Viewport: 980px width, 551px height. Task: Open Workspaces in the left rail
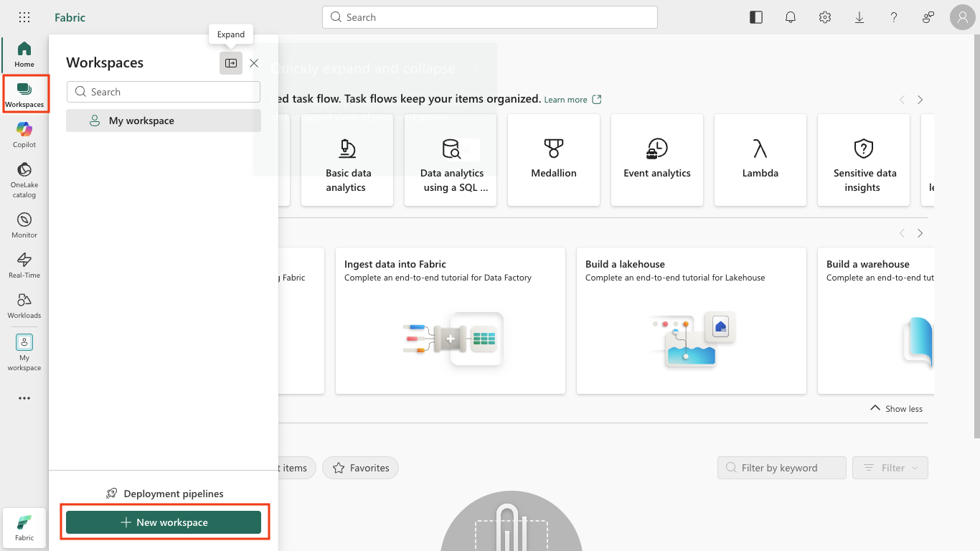(x=24, y=95)
